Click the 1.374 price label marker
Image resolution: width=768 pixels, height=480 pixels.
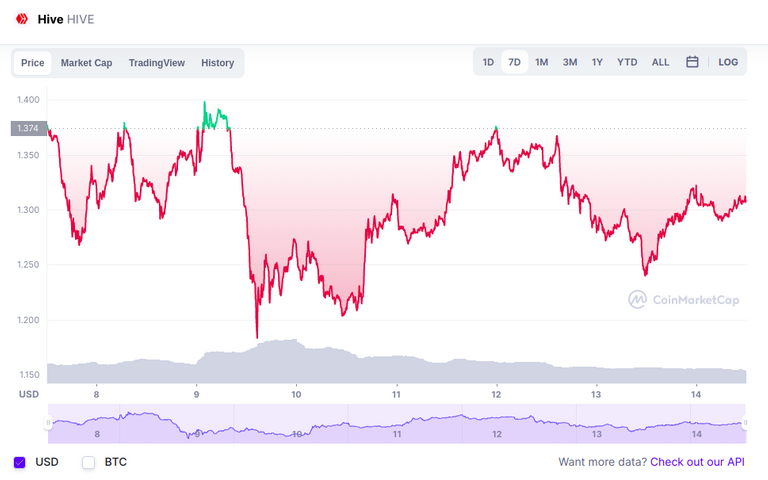[x=28, y=128]
